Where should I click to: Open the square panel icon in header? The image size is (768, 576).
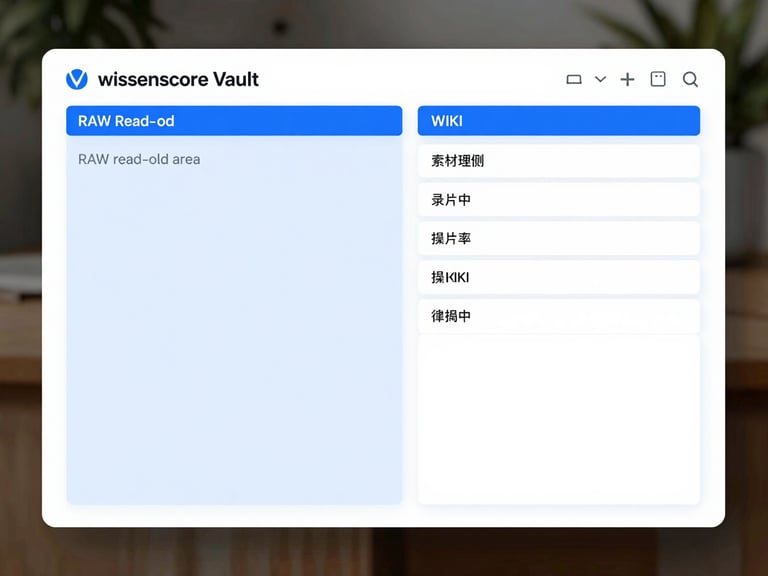(x=658, y=79)
